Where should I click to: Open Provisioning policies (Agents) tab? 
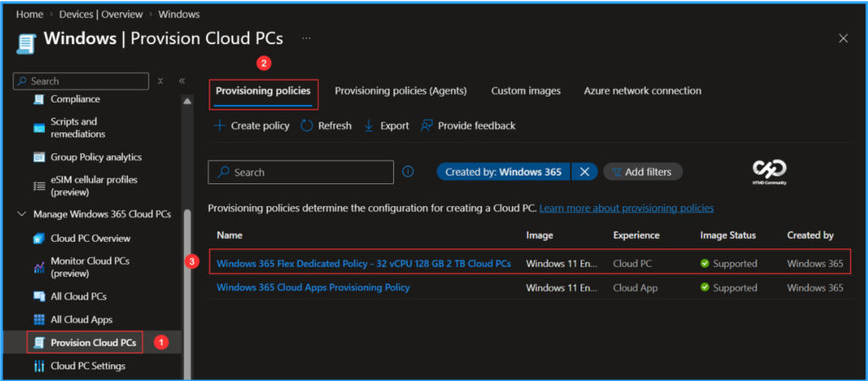(x=401, y=91)
